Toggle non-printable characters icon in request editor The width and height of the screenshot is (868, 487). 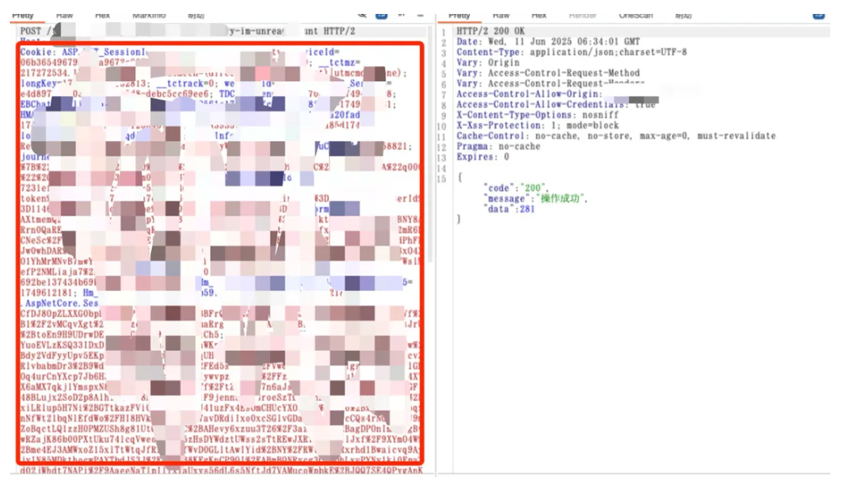tap(401, 15)
